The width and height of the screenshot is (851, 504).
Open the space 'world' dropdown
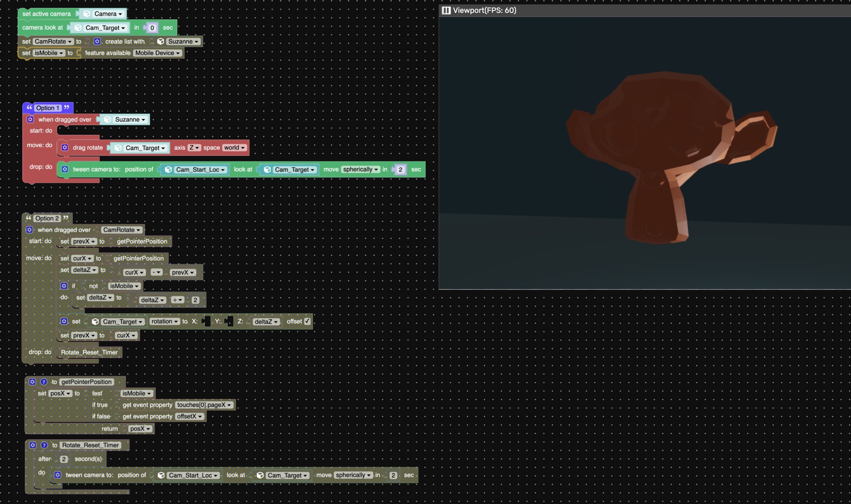[x=234, y=148]
